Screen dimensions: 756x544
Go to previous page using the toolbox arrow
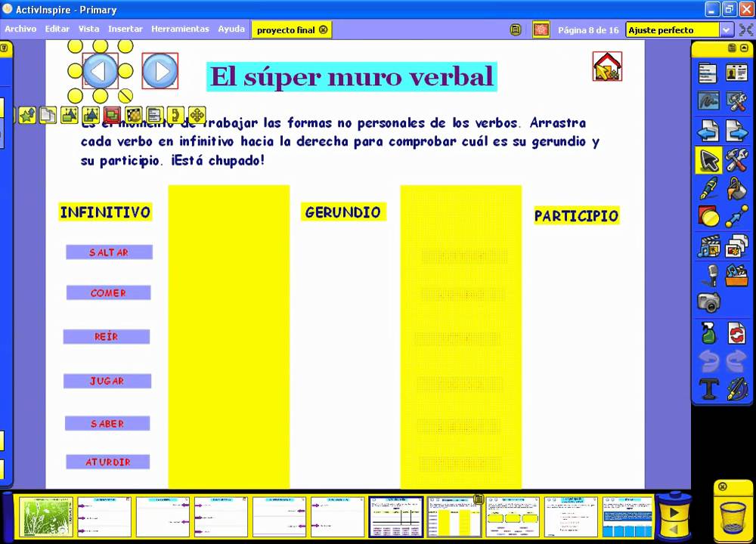pyautogui.click(x=708, y=131)
